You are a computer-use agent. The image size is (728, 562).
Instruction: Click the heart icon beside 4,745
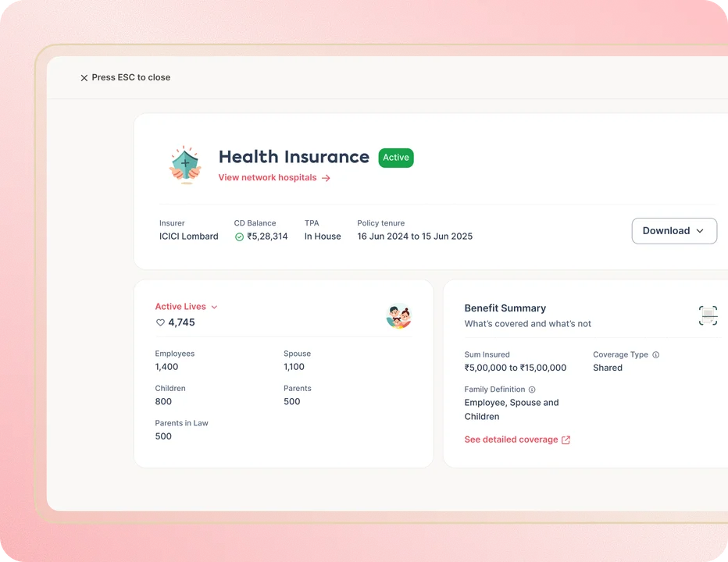[x=160, y=322]
